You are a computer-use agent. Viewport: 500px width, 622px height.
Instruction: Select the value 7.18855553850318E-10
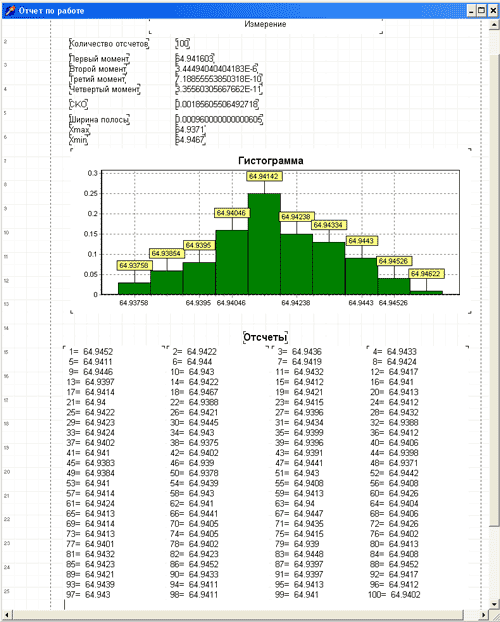[x=219, y=79]
